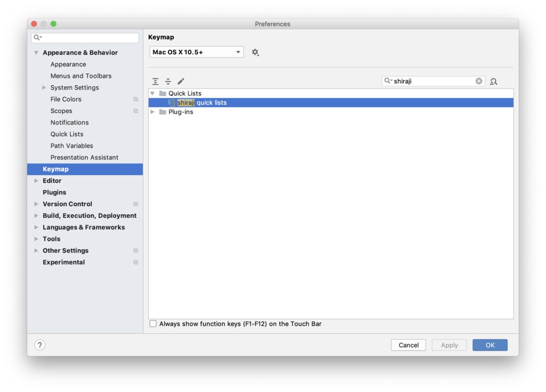This screenshot has height=392, width=546.
Task: Click the Expand All icon in keymap toolbar
Action: 155,81
